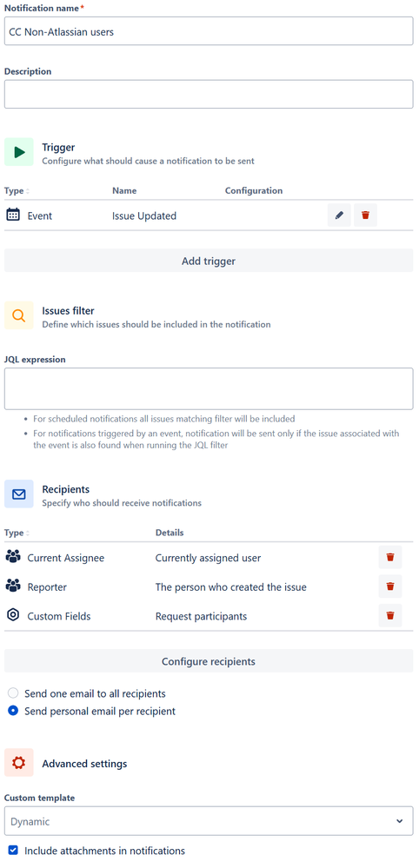The width and height of the screenshot is (419, 868).
Task: Click inside the JQL expression box
Action: pyautogui.click(x=209, y=388)
